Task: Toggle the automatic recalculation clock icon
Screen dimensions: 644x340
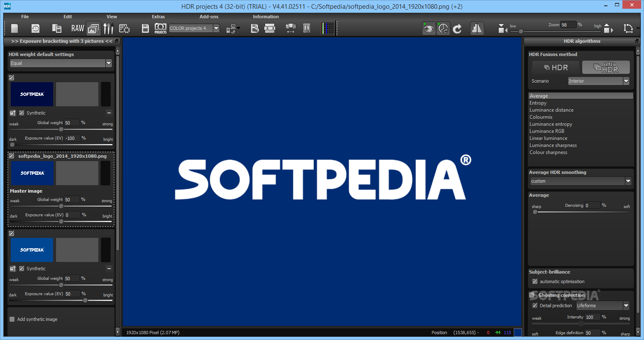Action: coord(443,28)
